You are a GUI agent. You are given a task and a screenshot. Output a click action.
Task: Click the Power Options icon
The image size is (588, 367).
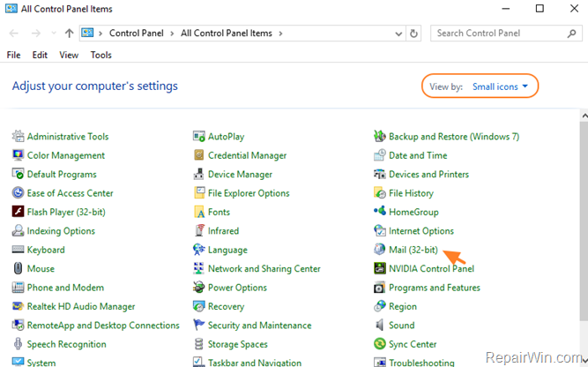click(198, 287)
